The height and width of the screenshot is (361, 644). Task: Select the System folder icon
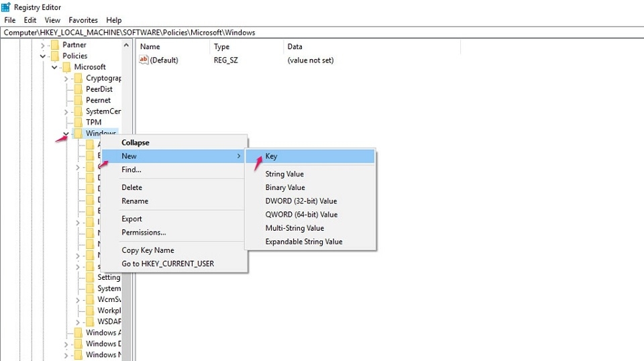pyautogui.click(x=90, y=289)
